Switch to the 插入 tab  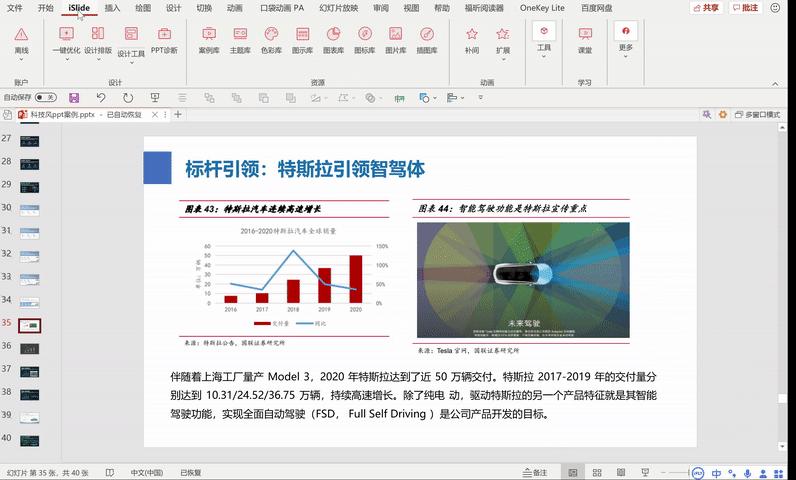point(112,8)
